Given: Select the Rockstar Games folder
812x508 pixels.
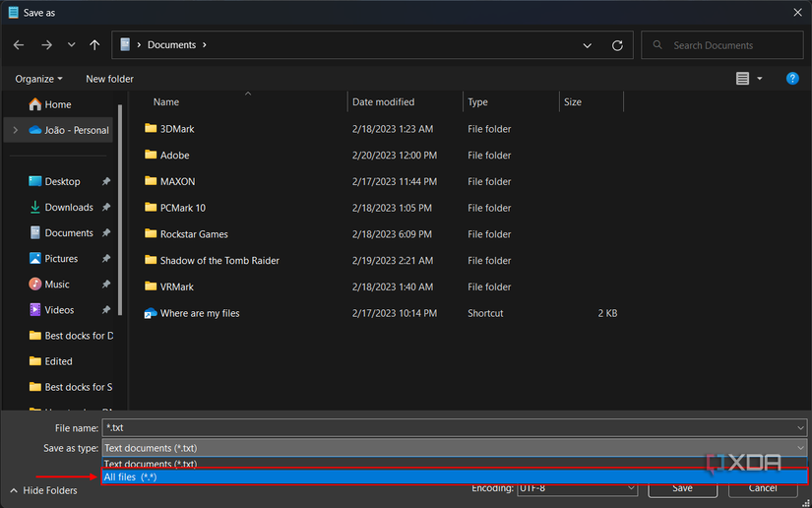Looking at the screenshot, I should coord(194,234).
